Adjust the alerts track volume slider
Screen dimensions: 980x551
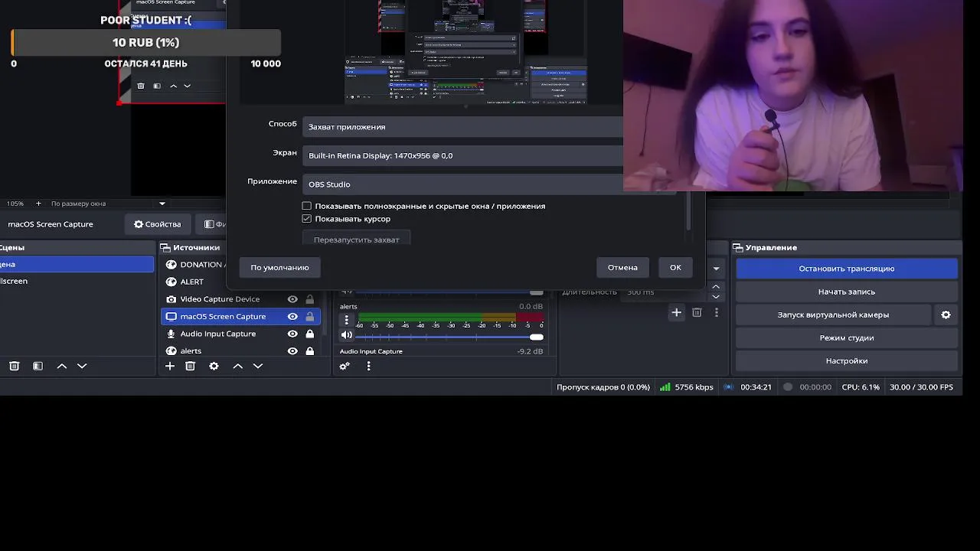(x=449, y=337)
